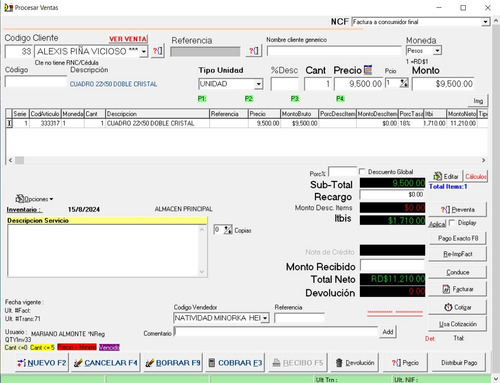
Task: Expand the NCF type dropdown
Action: [x=486, y=22]
